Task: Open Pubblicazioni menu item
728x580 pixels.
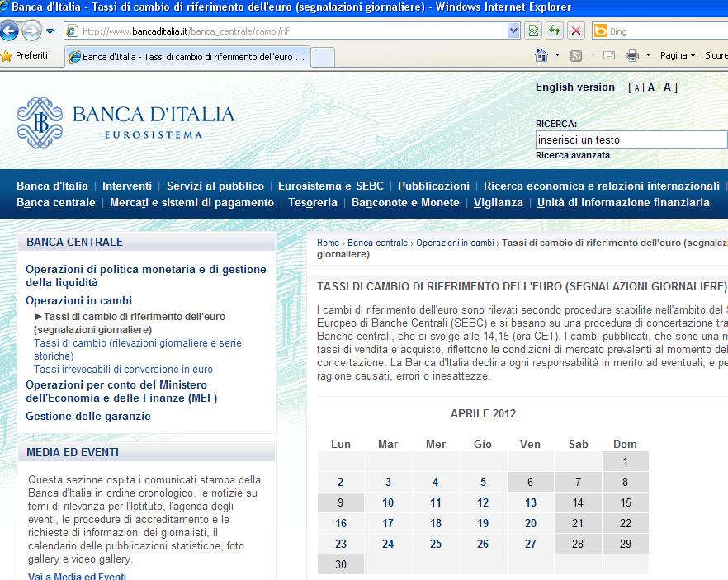Action: [x=433, y=186]
